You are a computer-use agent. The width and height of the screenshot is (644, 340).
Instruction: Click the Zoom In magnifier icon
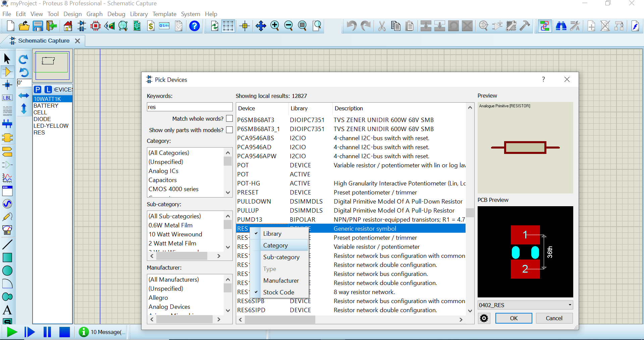275,26
